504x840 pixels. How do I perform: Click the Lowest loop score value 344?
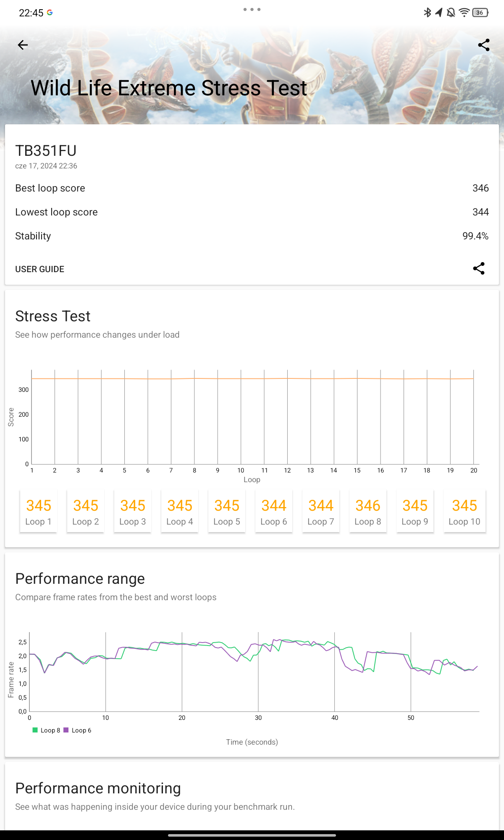point(480,212)
